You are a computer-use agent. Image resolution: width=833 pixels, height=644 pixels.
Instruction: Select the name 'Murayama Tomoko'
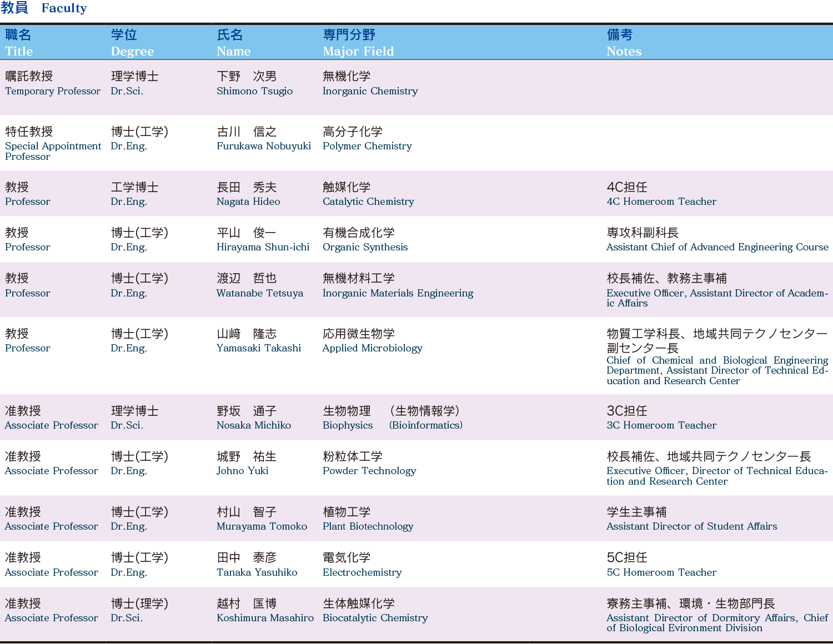point(262,526)
